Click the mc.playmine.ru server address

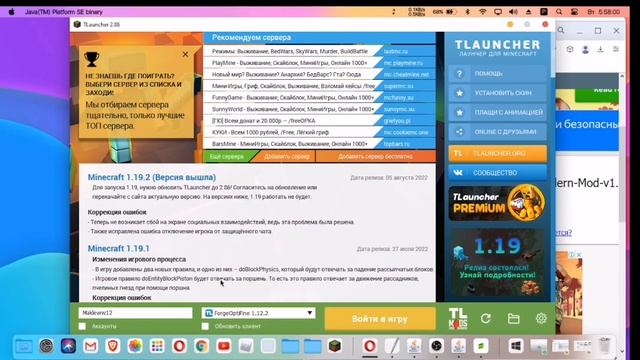coord(403,63)
